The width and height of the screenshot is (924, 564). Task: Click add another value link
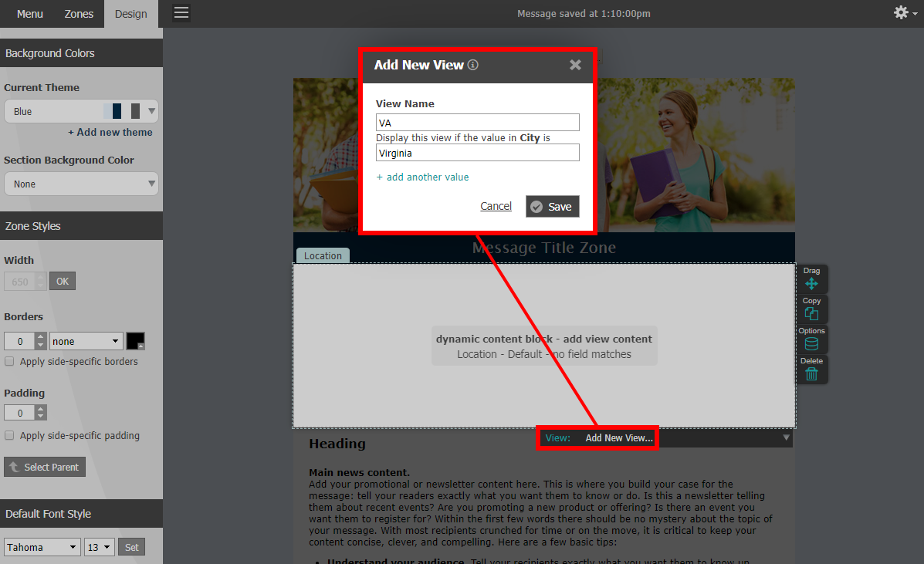(x=422, y=177)
